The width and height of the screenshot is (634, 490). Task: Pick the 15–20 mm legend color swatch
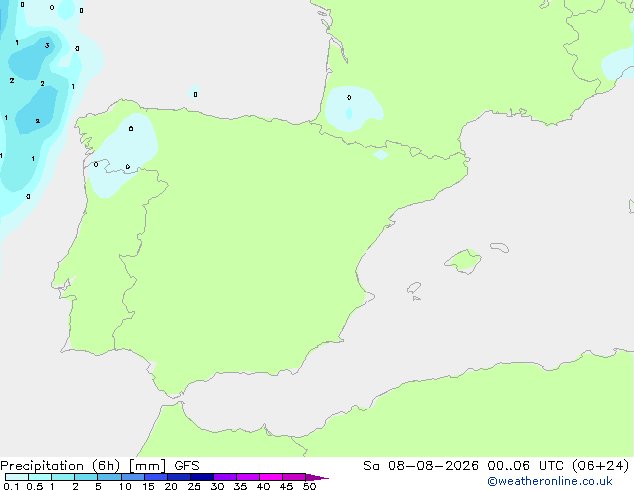156,477
